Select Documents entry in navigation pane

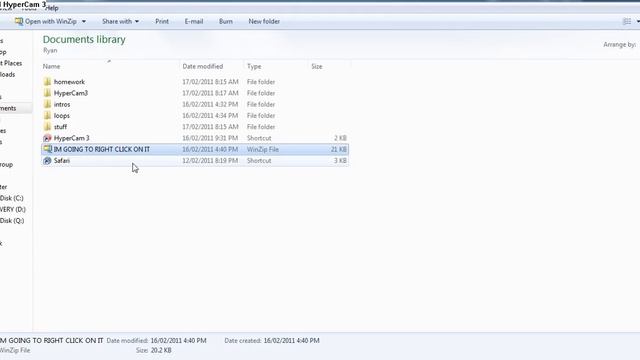point(8,108)
